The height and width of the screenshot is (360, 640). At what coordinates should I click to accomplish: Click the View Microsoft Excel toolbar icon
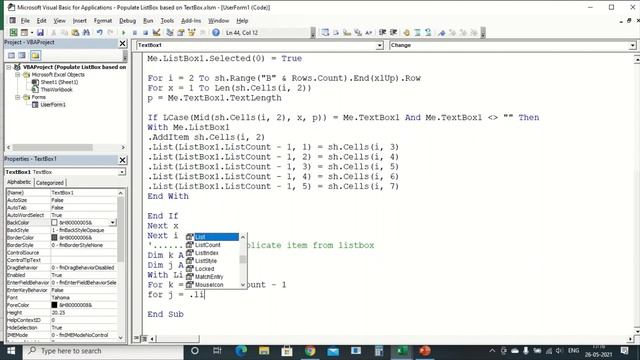point(13,33)
